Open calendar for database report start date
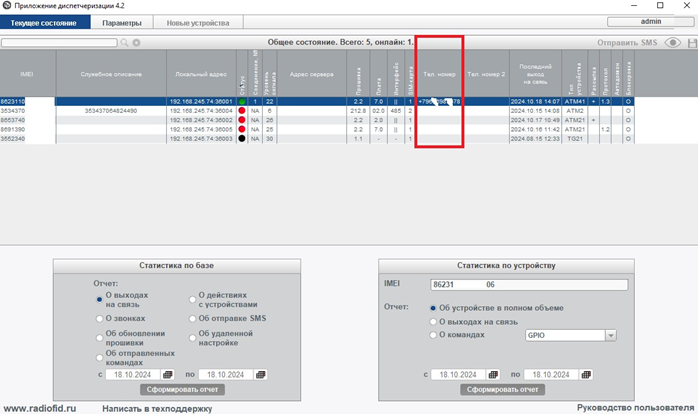The image size is (698, 414). [x=167, y=374]
